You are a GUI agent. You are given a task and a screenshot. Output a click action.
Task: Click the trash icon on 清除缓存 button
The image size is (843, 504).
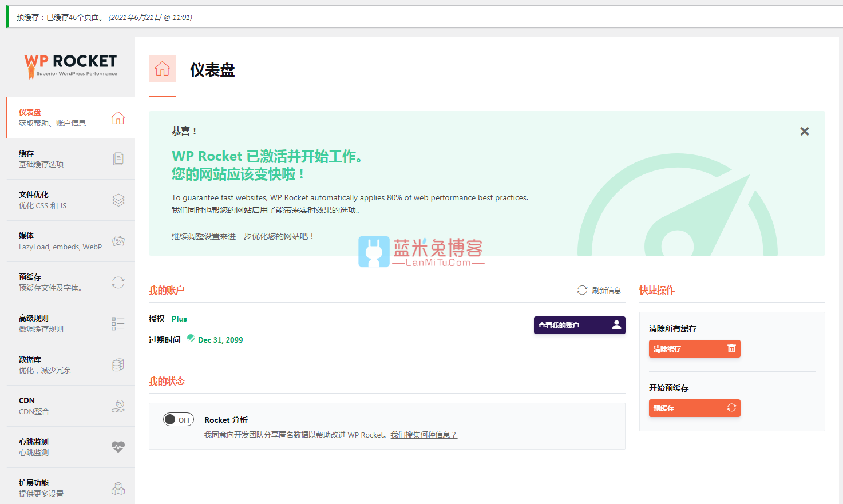click(731, 348)
